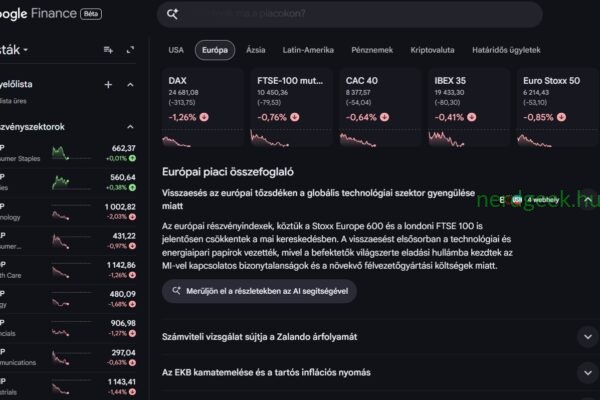Image resolution: width=600 pixels, height=400 pixels.
Task: Select the Európa tab
Action: (x=215, y=50)
